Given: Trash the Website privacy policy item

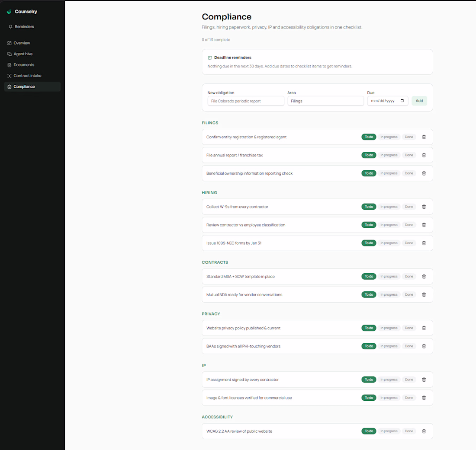Looking at the screenshot, I should click(x=424, y=328).
